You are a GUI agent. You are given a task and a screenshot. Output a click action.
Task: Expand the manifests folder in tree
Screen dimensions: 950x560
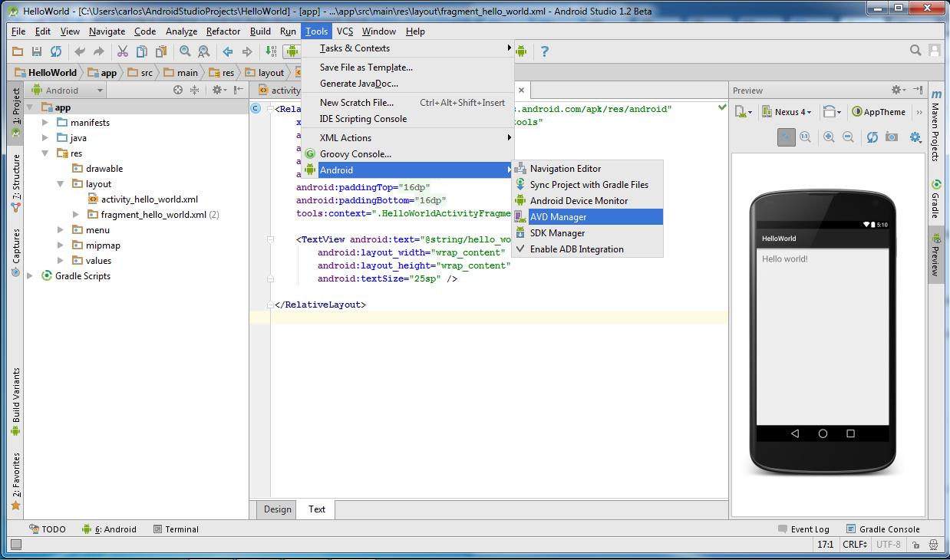45,123
